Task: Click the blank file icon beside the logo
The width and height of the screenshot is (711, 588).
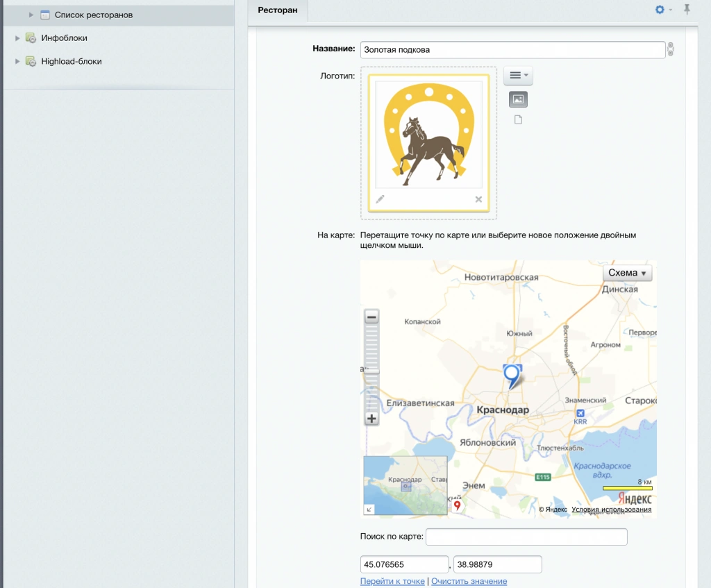Action: (x=518, y=119)
